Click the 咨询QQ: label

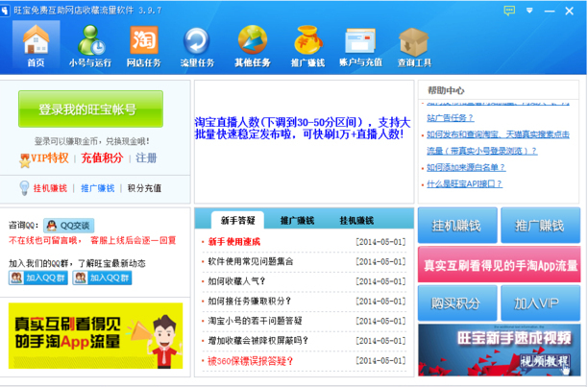tap(23, 226)
